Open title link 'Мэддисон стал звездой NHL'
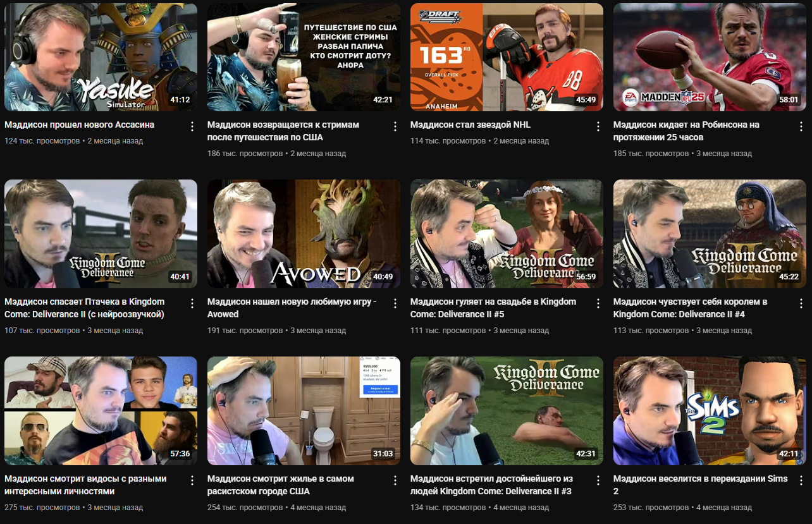The width and height of the screenshot is (812, 524). (470, 125)
